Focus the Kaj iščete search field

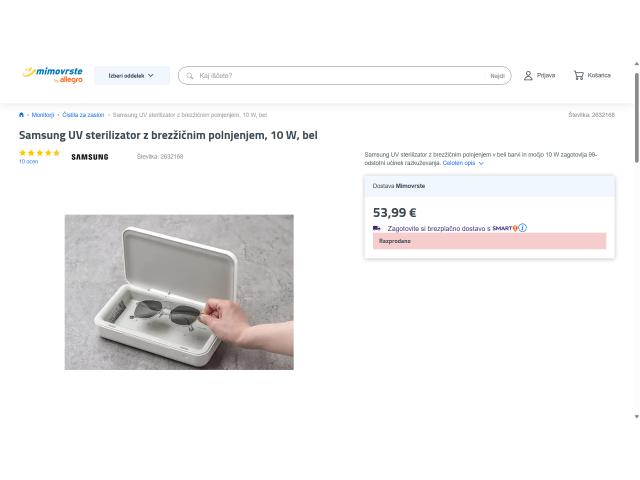pyautogui.click(x=341, y=76)
